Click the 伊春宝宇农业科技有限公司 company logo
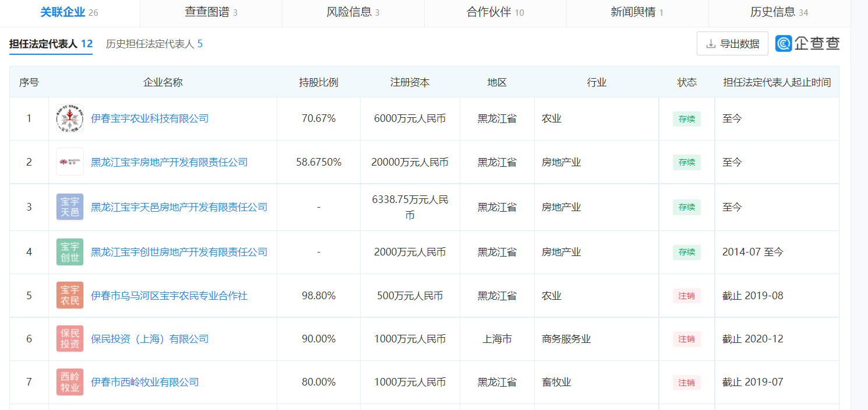868x410 pixels. [x=70, y=119]
